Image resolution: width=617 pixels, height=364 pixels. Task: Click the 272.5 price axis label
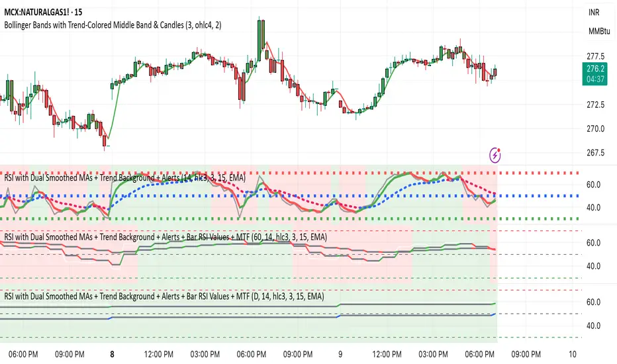595,105
